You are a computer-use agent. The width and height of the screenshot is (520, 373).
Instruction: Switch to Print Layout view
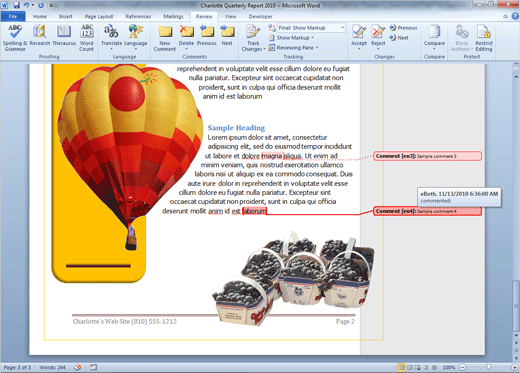pyautogui.click(x=401, y=367)
